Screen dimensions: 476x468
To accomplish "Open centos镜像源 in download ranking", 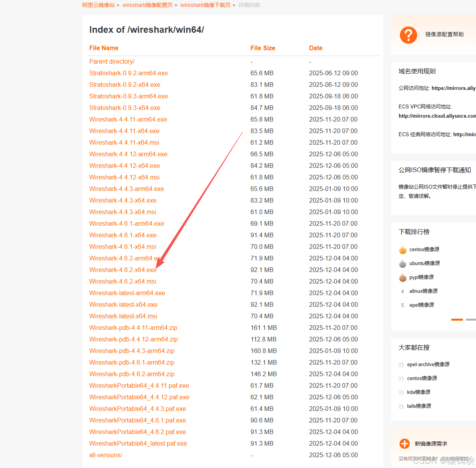I will (x=424, y=250).
